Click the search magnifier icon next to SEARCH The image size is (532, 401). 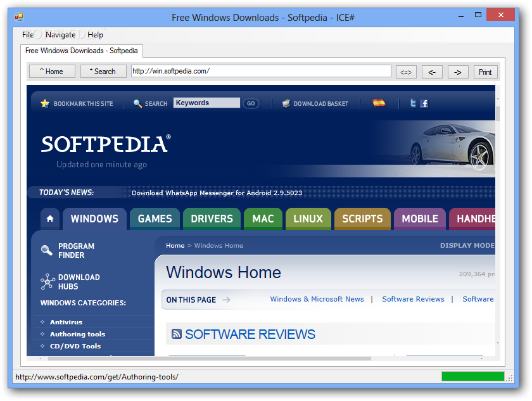(x=137, y=103)
